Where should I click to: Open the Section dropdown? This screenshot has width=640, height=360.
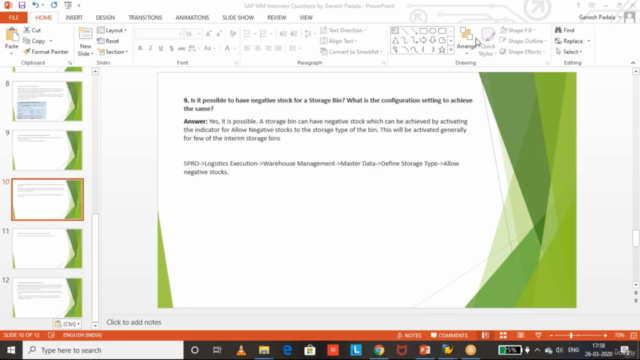tap(113, 52)
